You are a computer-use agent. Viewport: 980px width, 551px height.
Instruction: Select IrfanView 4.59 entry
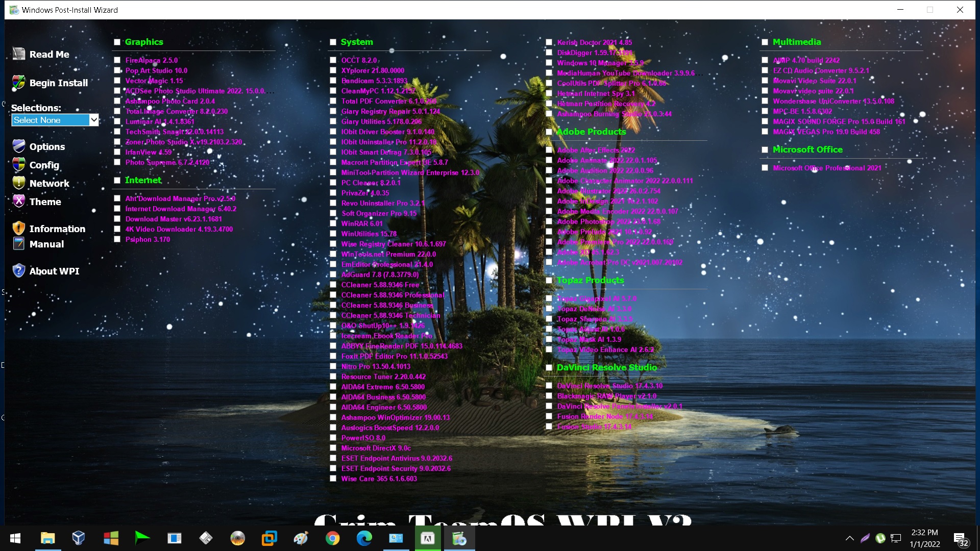[148, 152]
